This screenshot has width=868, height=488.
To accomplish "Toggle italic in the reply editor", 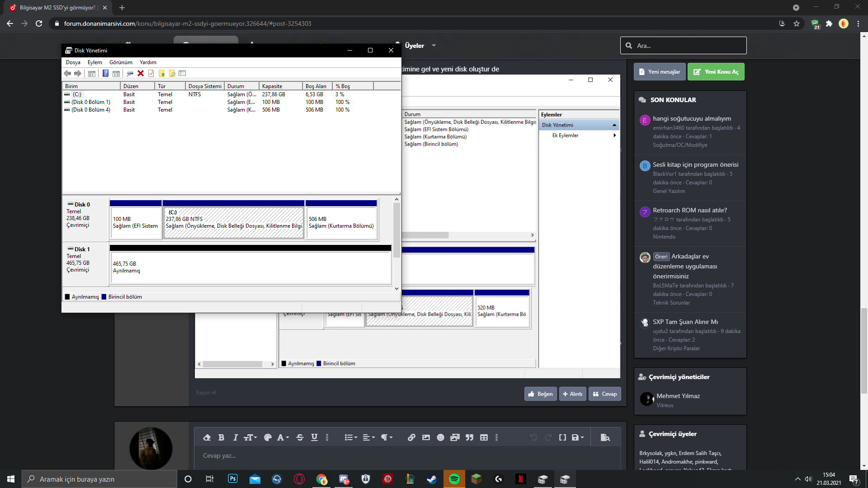I will 235,437.
